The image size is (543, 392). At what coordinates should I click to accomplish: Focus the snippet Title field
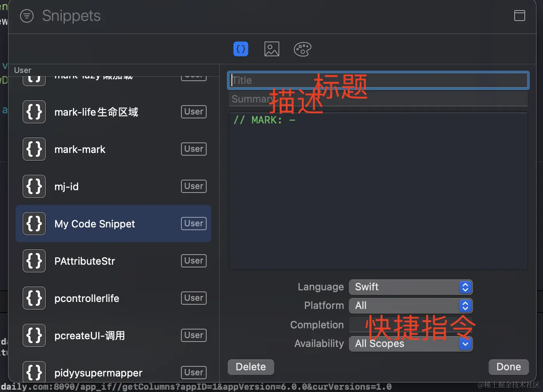tap(378, 80)
